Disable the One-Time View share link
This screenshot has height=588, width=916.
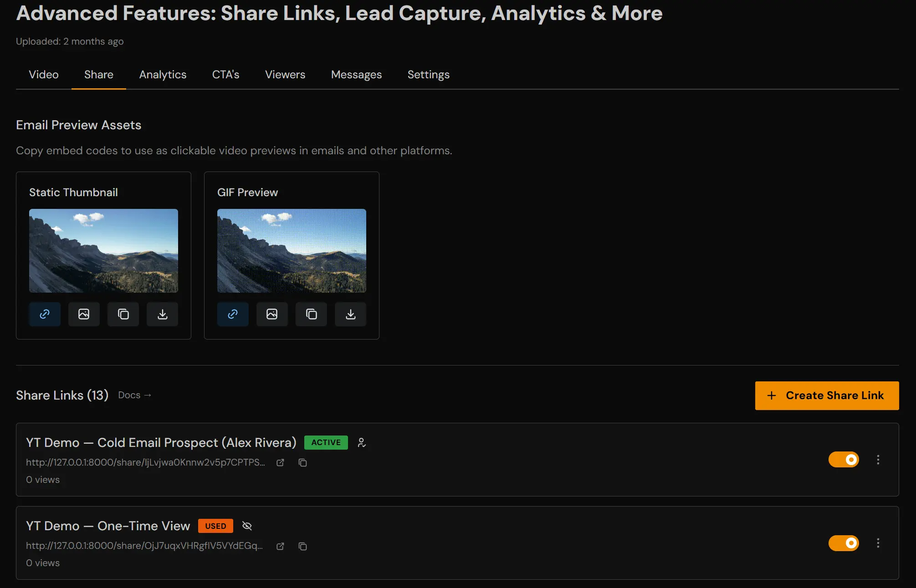pos(844,543)
